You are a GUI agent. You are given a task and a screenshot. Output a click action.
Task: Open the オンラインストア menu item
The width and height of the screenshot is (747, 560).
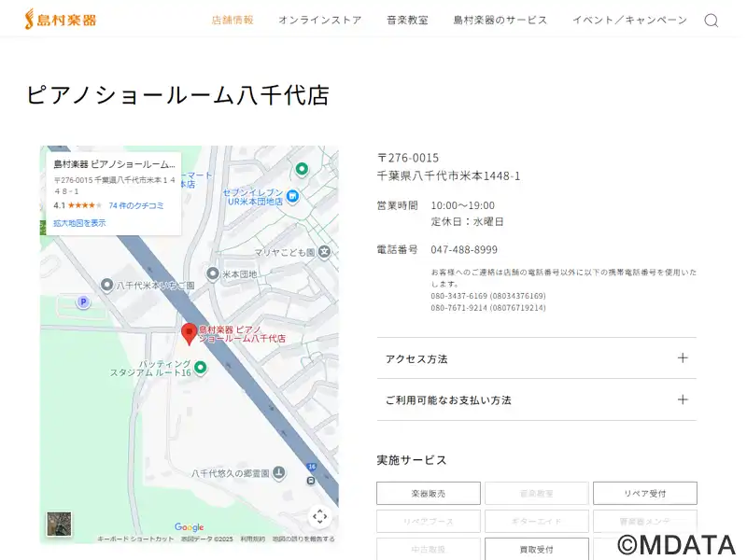pyautogui.click(x=319, y=20)
